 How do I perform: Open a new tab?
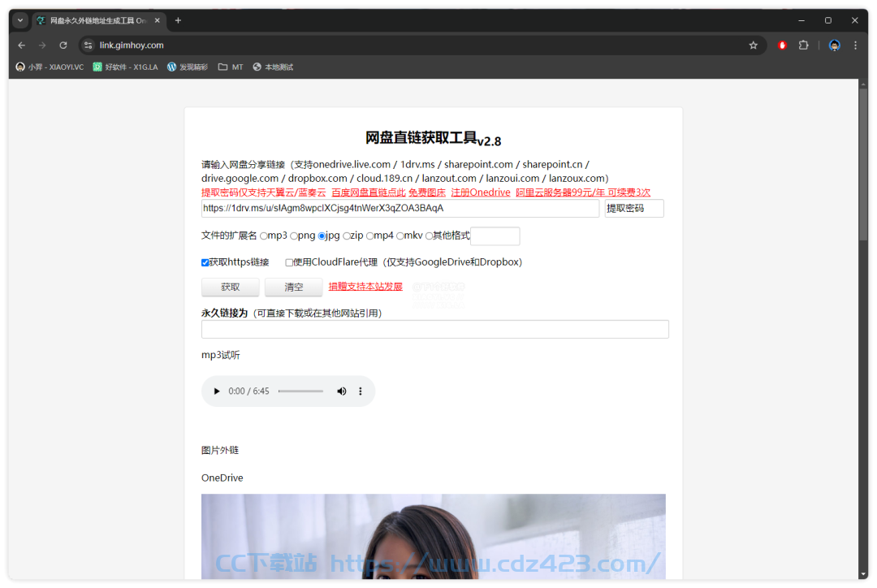click(x=178, y=20)
